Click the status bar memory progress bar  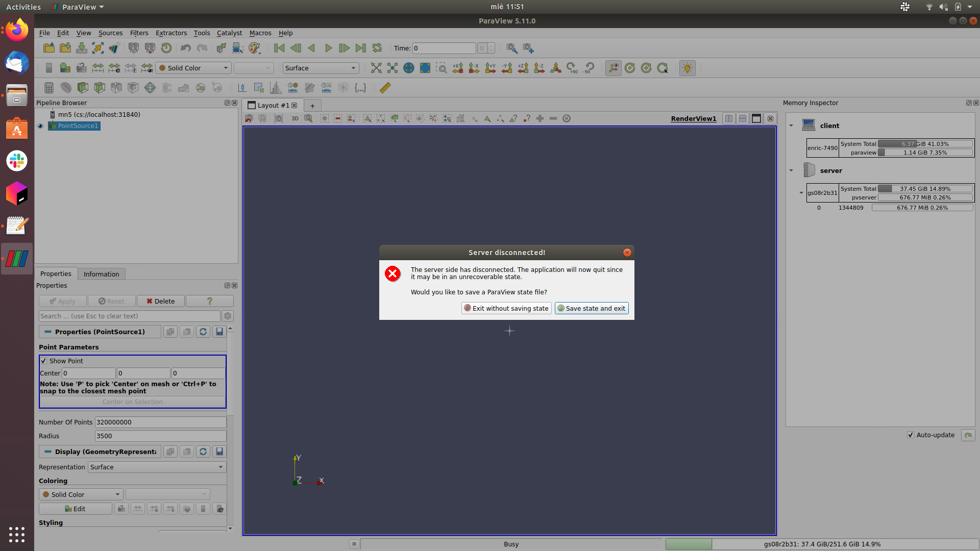[x=822, y=544]
